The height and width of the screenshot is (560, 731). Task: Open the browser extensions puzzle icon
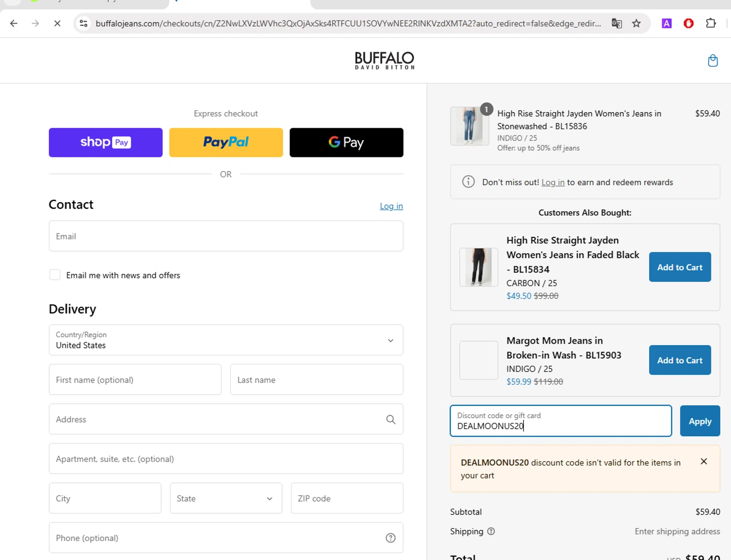[711, 23]
